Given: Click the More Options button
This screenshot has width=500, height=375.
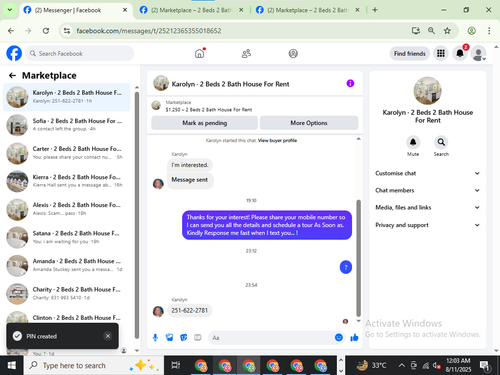Looking at the screenshot, I should (309, 123).
